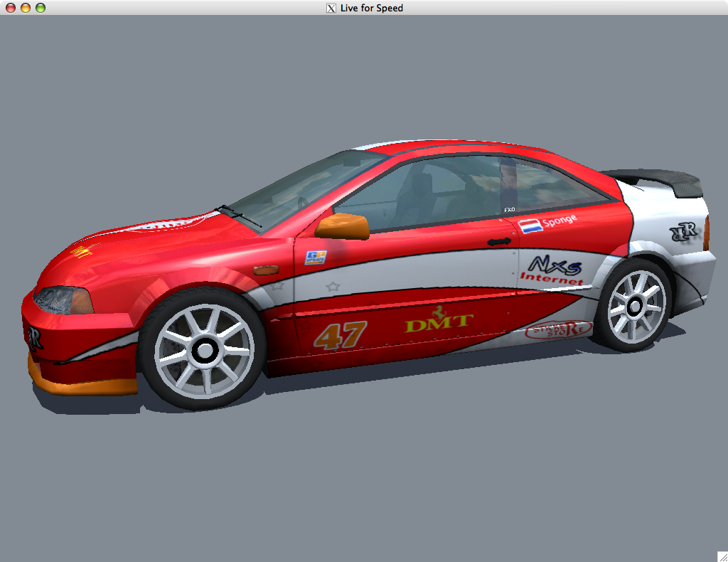
Task: Click the Stroke Store oval decal
Action: (559, 330)
